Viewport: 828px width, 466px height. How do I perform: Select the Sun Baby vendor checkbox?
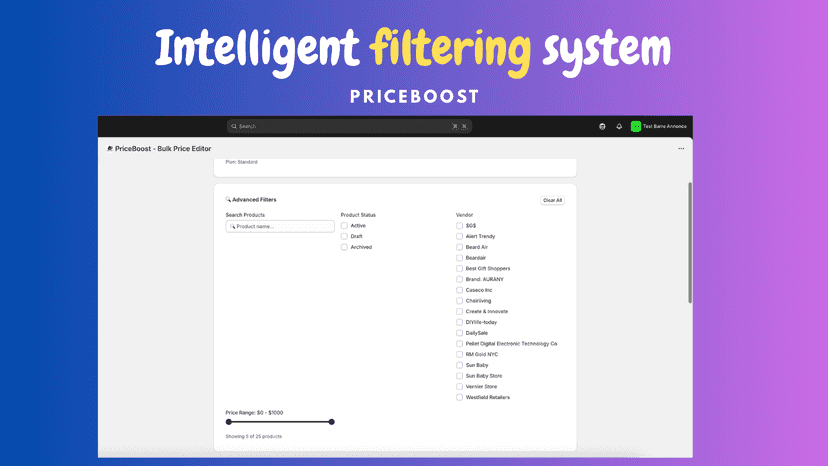point(459,365)
